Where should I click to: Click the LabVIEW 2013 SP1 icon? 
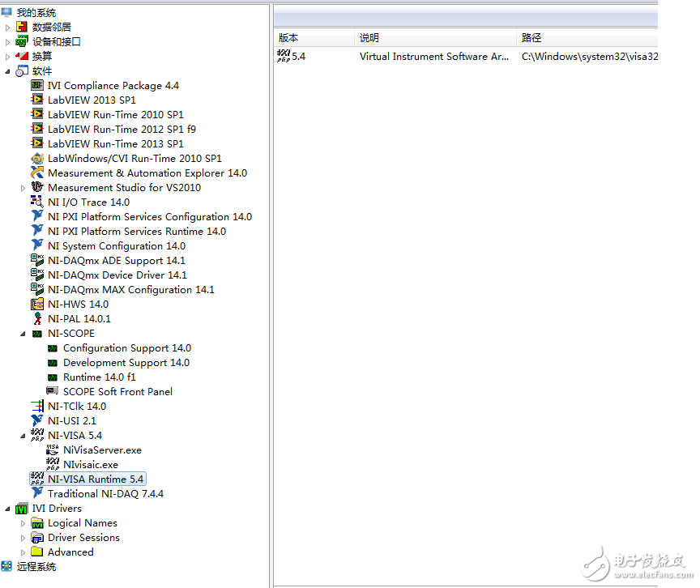point(37,100)
